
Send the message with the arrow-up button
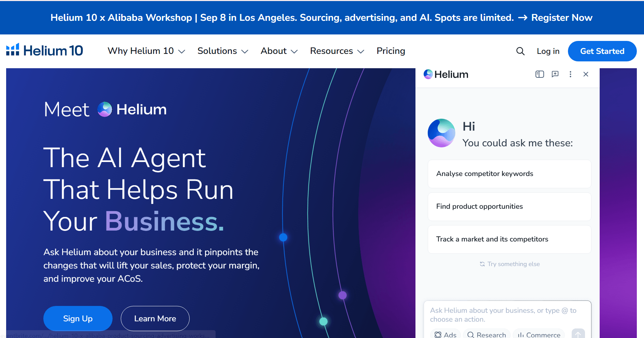pyautogui.click(x=578, y=334)
